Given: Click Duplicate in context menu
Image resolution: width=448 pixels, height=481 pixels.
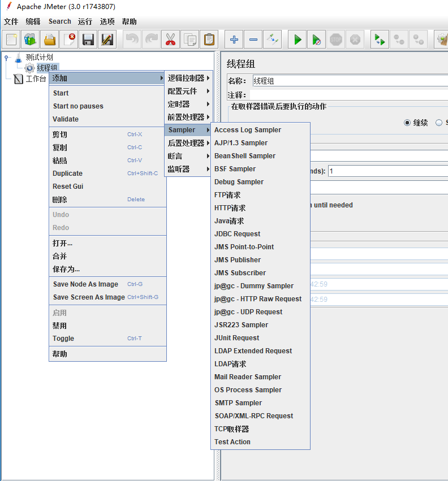Looking at the screenshot, I should click(x=107, y=174).
